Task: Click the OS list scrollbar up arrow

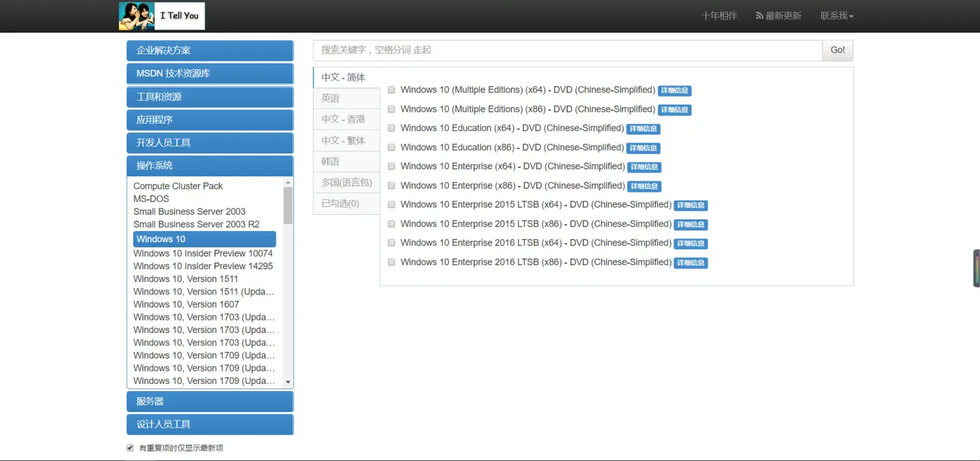Action: click(288, 183)
